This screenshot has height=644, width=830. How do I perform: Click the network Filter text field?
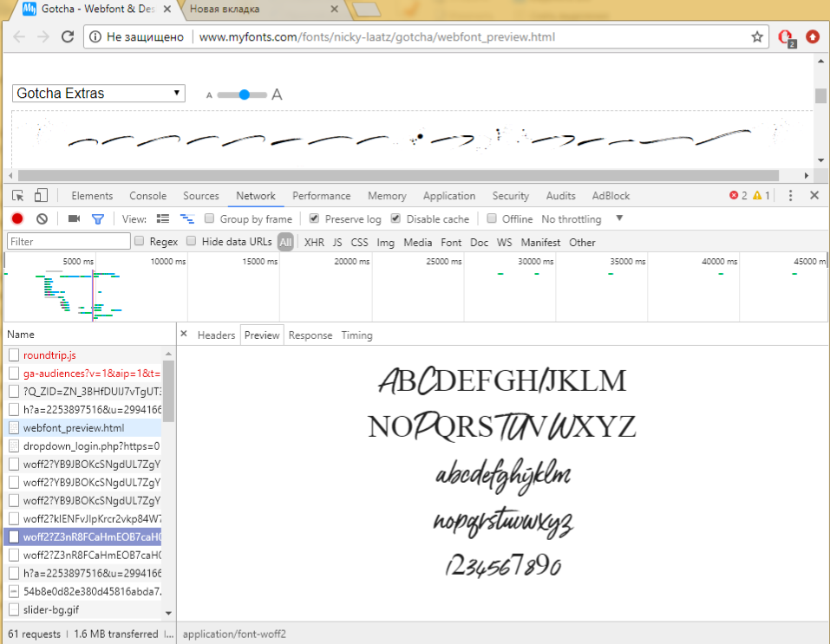pos(69,241)
